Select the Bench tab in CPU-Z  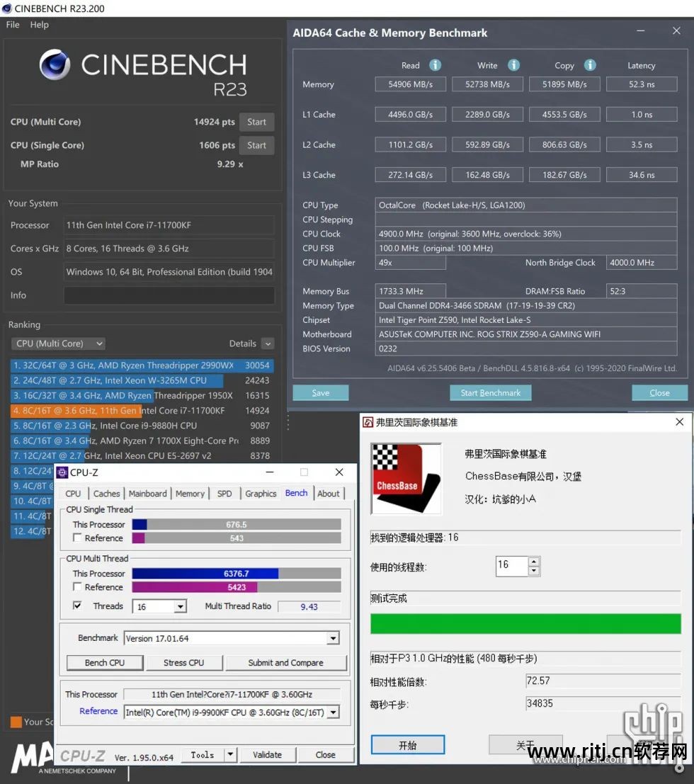click(x=297, y=493)
